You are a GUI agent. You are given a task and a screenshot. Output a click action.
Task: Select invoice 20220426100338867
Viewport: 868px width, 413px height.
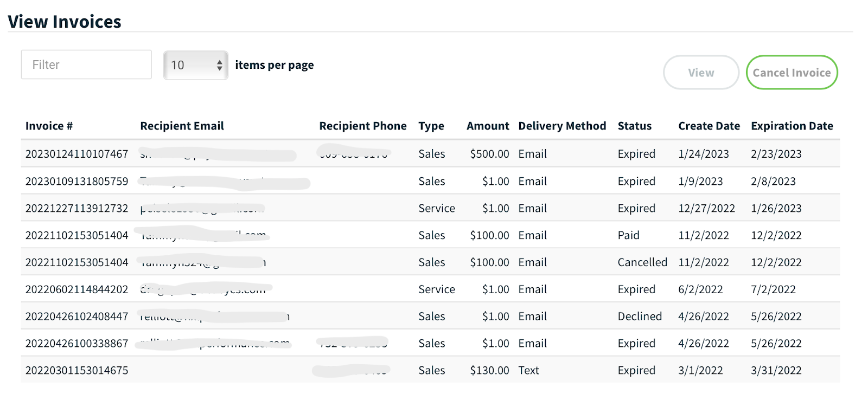click(77, 344)
